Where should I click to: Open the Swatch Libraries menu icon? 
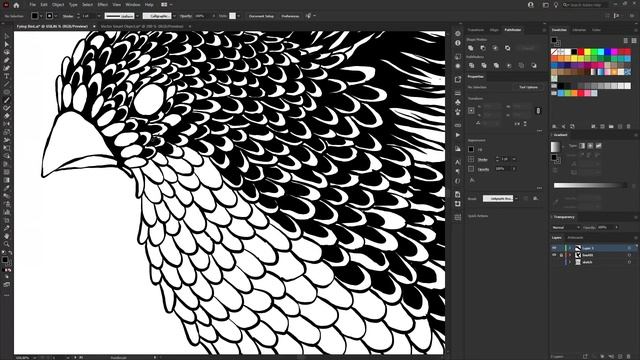tap(555, 127)
